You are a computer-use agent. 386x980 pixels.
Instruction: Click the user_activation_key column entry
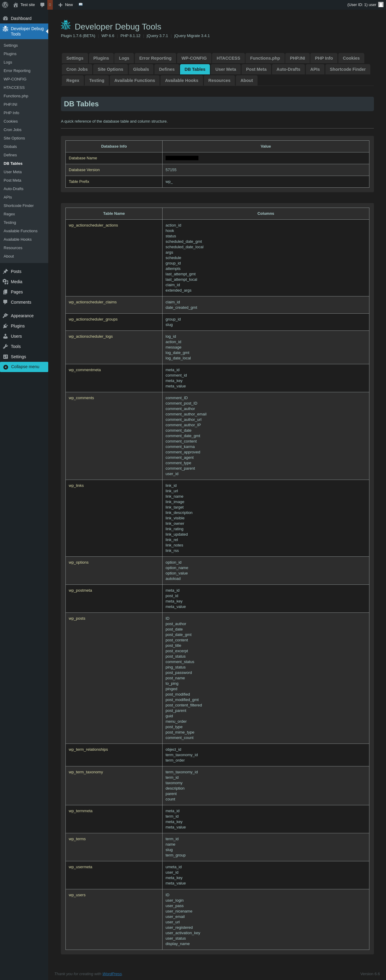(x=183, y=933)
